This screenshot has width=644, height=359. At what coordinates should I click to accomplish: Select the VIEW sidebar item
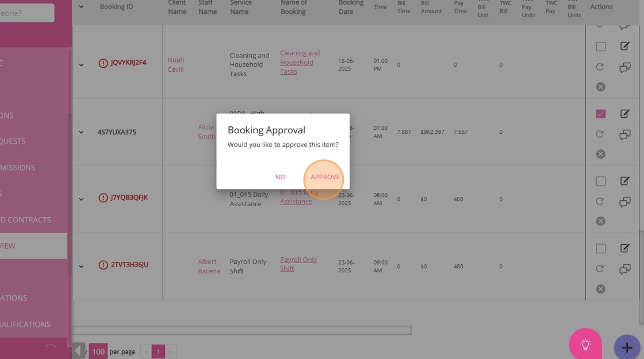pyautogui.click(x=34, y=246)
